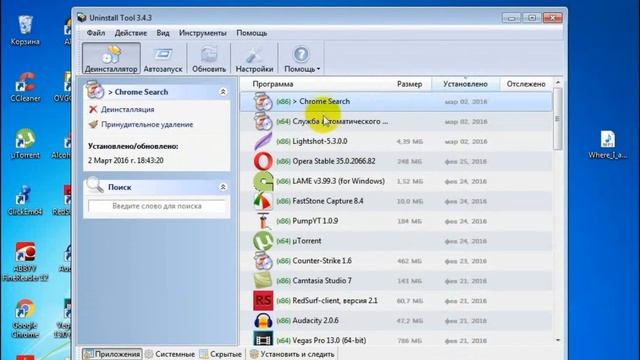Select the Lightshot-5.3.0.0 entry
640x360 pixels.
click(320, 141)
